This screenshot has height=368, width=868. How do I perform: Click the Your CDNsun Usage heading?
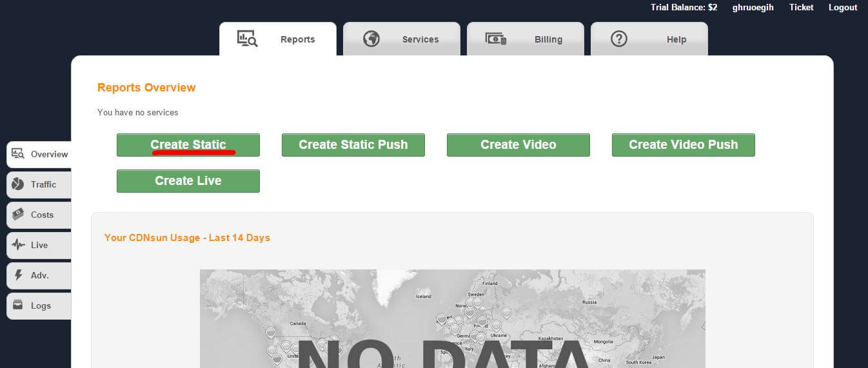[187, 238]
